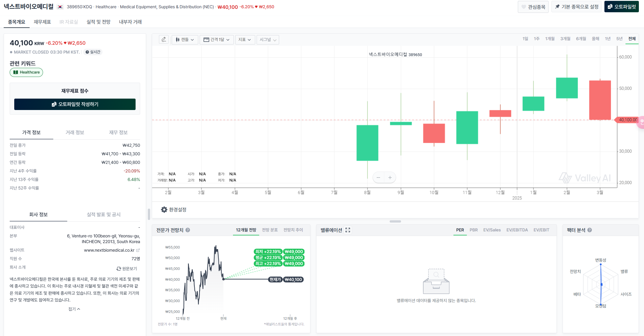Select the PBR valuation tab

point(473,230)
